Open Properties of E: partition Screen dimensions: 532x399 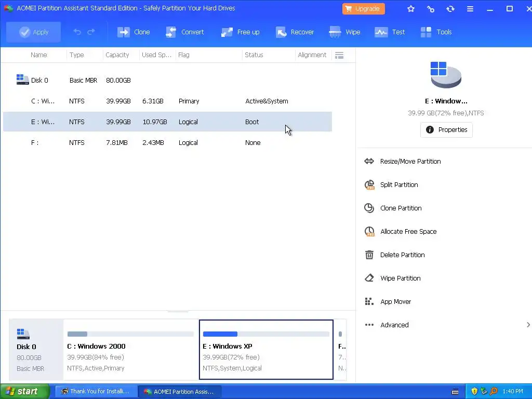(x=446, y=130)
